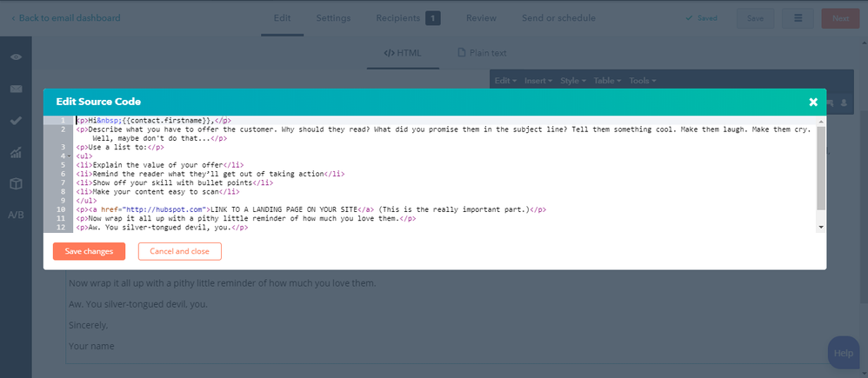The width and height of the screenshot is (868, 378).
Task: Select the HTML tab
Action: tap(403, 53)
